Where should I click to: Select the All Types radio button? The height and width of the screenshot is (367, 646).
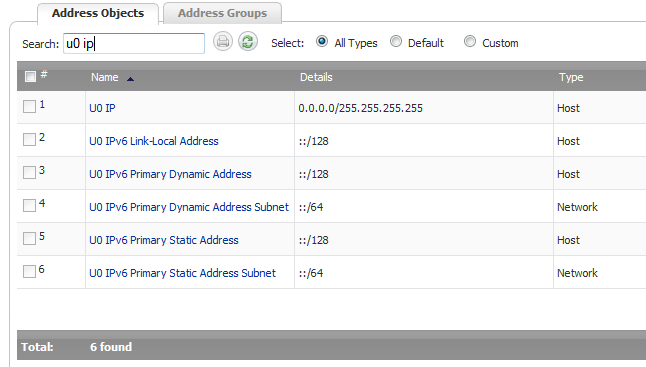click(x=322, y=41)
